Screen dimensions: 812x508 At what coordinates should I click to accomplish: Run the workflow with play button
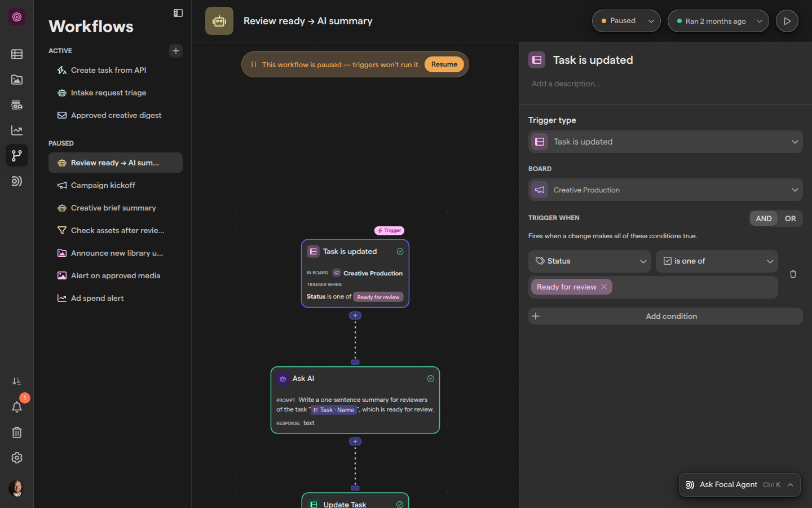click(x=787, y=21)
